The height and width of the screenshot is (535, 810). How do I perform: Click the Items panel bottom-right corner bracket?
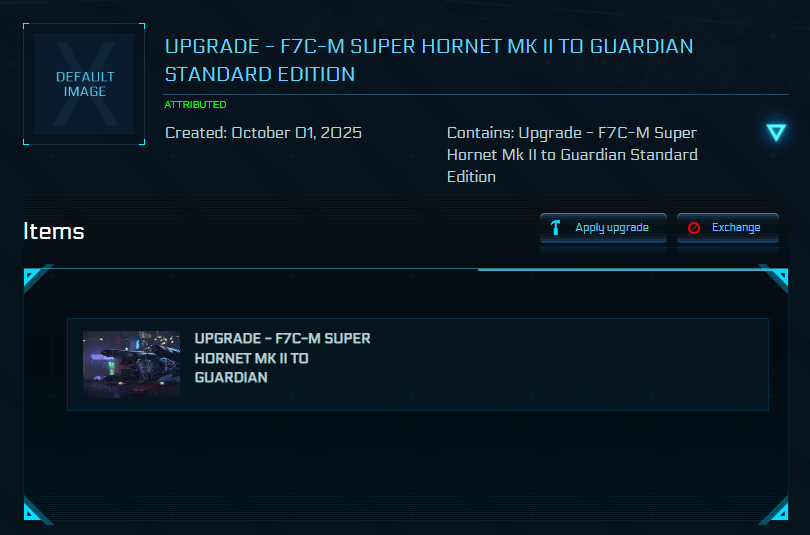(x=776, y=513)
